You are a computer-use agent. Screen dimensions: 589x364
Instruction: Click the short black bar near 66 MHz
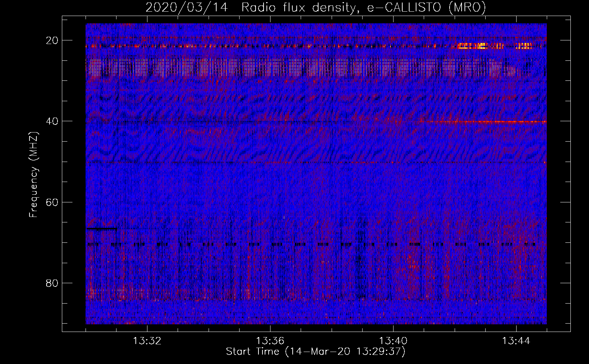pos(102,229)
